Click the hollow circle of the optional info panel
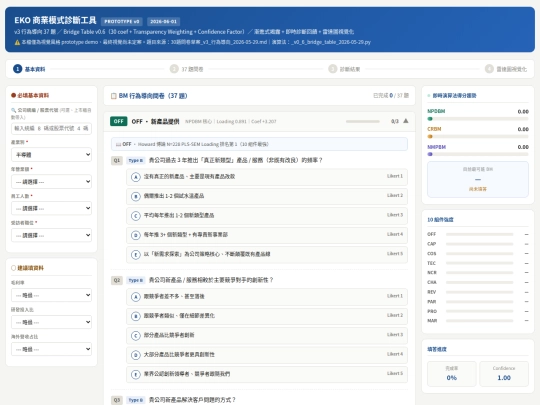Image resolution: width=540 pixels, height=405 pixels. 13,268
